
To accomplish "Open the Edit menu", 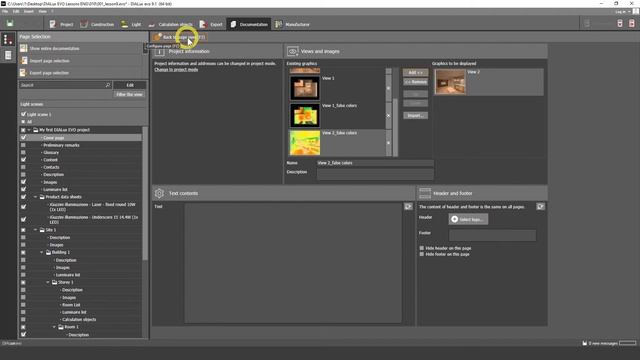I will coord(16,11).
